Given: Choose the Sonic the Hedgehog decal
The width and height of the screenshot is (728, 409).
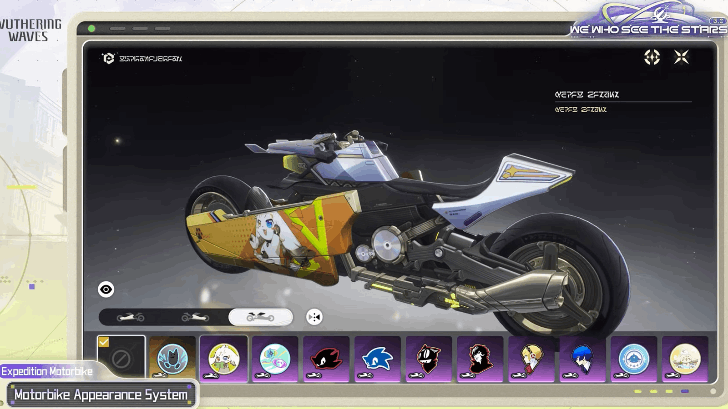Looking at the screenshot, I should coord(378,357).
